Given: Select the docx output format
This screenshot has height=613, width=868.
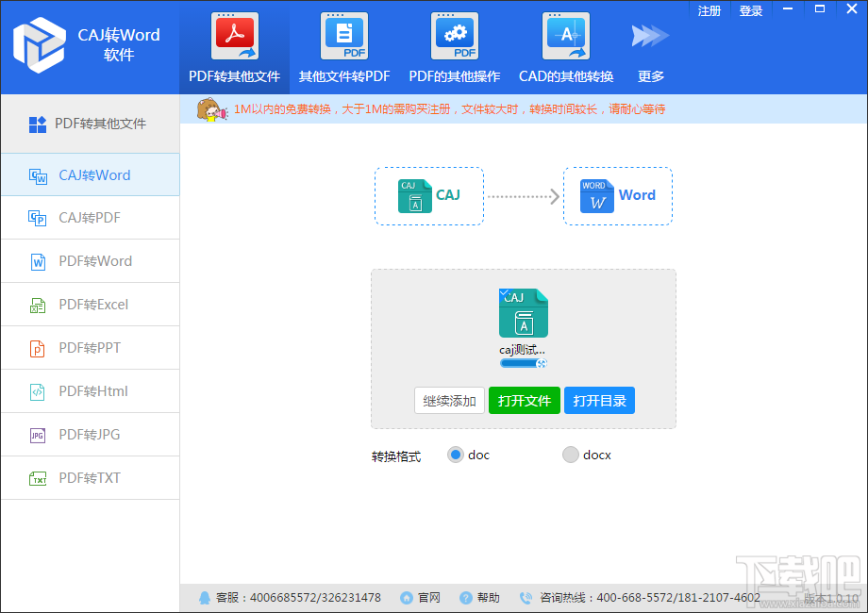Looking at the screenshot, I should [570, 455].
